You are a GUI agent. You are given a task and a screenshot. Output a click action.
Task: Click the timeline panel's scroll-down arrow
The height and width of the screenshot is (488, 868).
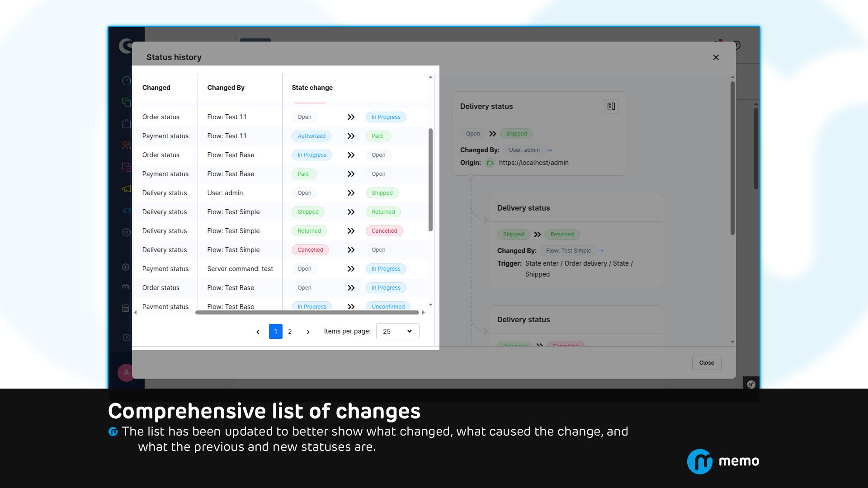(732, 342)
